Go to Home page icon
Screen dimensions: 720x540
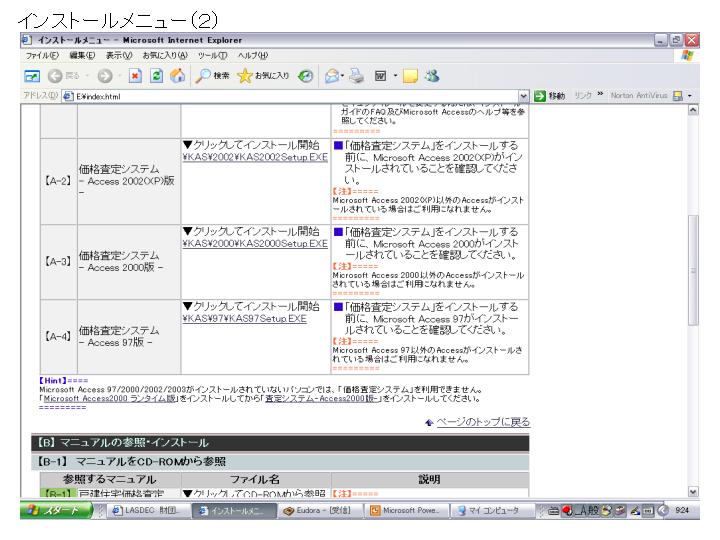(178, 76)
